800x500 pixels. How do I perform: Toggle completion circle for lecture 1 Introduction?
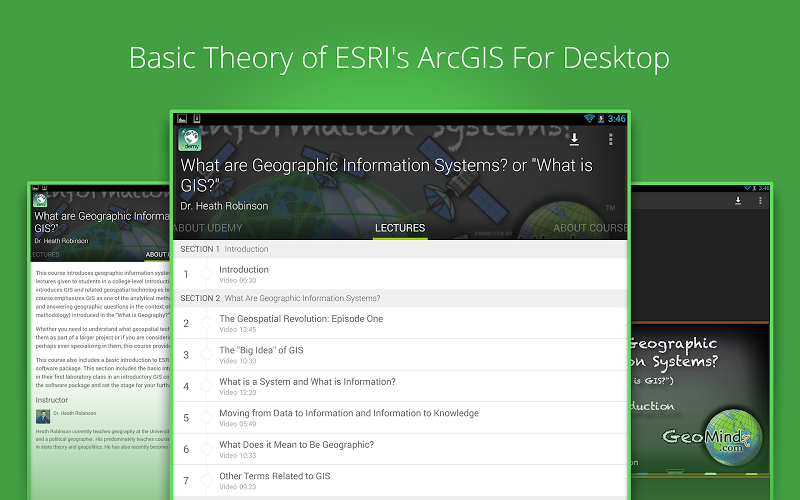pos(207,274)
